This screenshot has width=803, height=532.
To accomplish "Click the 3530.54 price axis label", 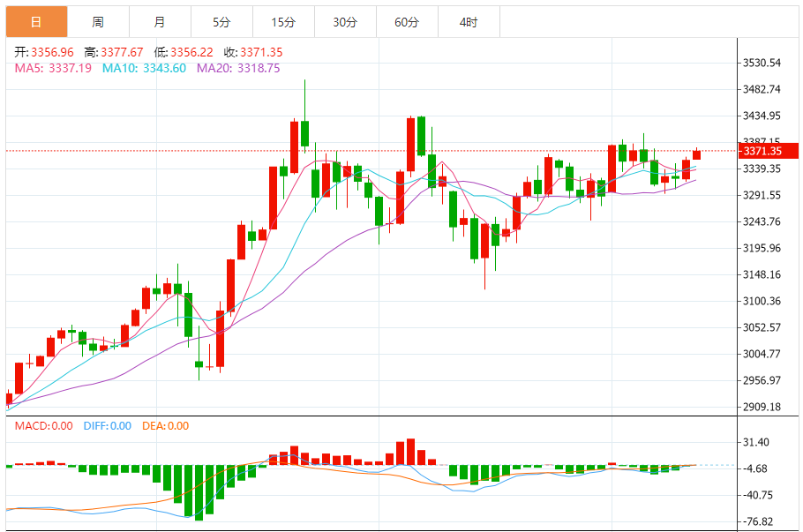I will click(x=762, y=63).
